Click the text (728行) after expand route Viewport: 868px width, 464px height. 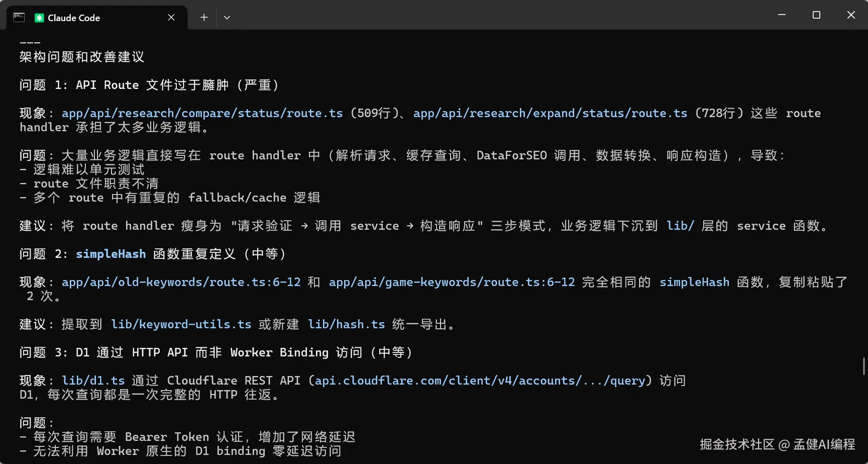(x=719, y=113)
